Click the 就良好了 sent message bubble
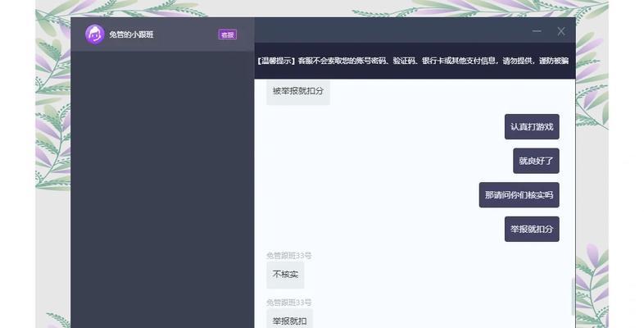Viewport: 644px width, 328px height. [536, 162]
